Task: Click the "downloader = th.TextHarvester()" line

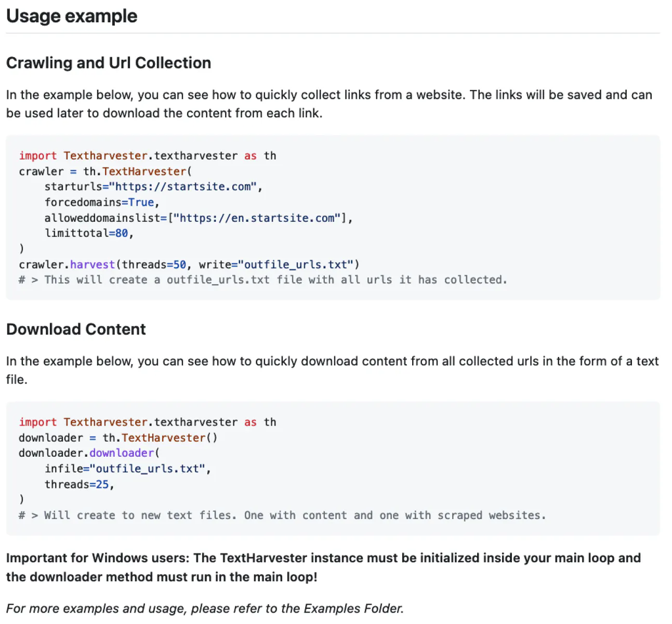Action: (x=118, y=438)
